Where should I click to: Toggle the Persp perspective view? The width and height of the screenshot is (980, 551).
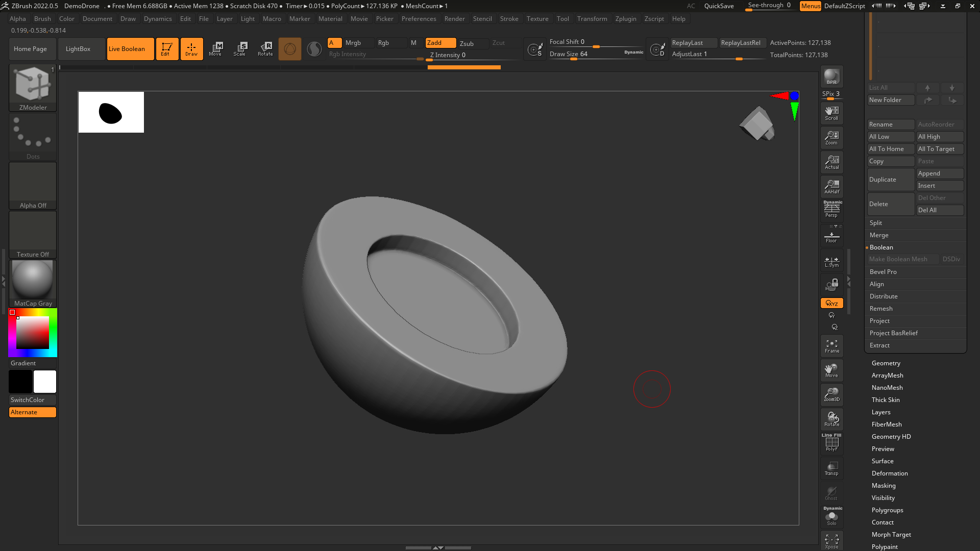pos(831,210)
